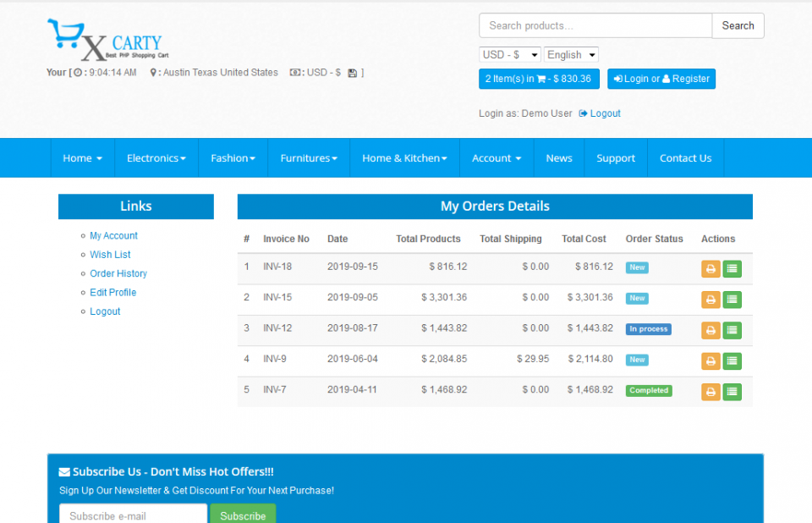Print invoice INV-7 with orange icon
Screen dimensions: 812x523
tap(710, 392)
